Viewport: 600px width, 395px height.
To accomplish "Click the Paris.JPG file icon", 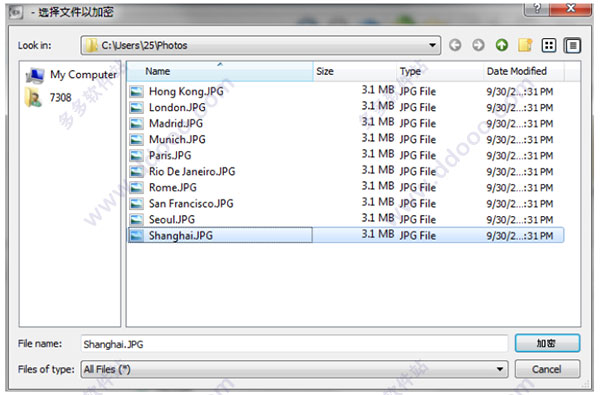I will [x=137, y=156].
